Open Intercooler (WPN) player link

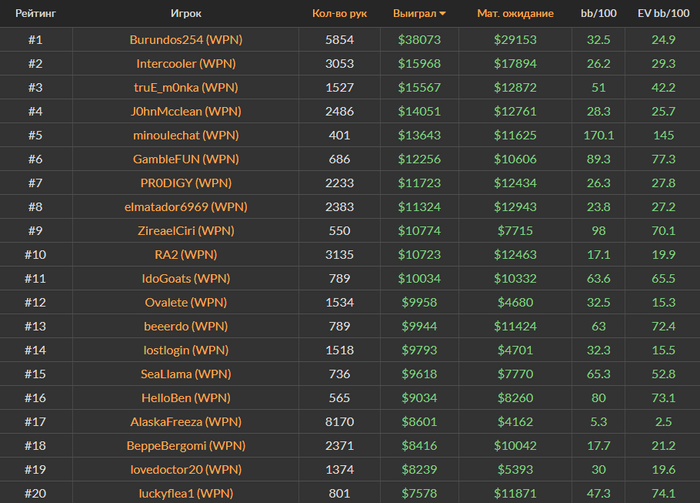tap(186, 63)
